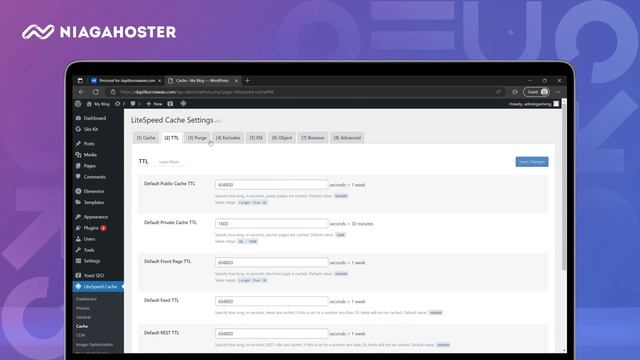Click the Default Front Page TTL field

click(x=271, y=262)
